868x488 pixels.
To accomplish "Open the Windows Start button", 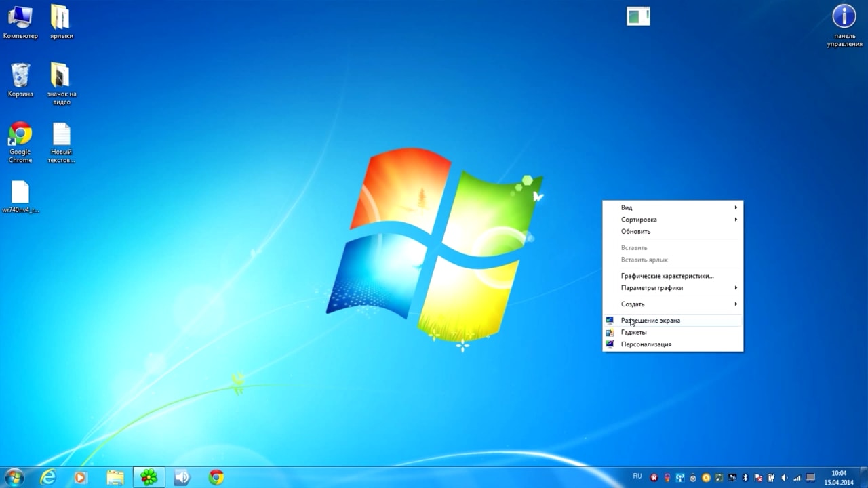I will (14, 477).
